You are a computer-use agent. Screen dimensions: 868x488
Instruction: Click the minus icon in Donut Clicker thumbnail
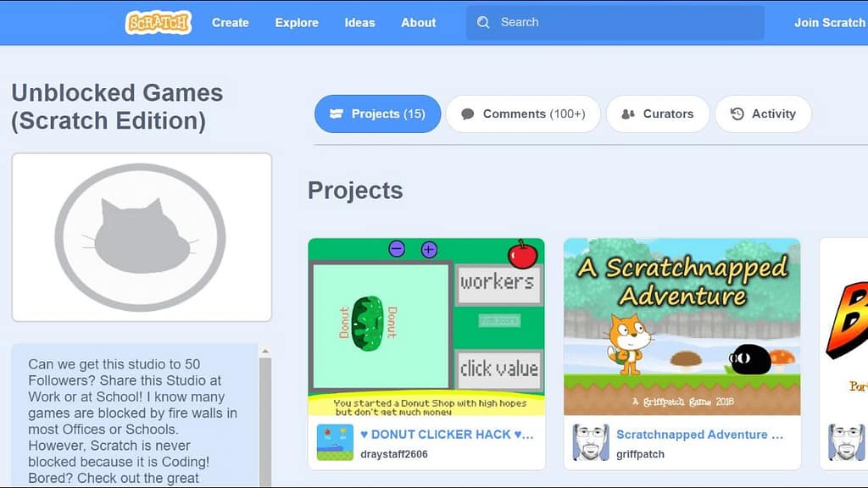click(x=397, y=249)
